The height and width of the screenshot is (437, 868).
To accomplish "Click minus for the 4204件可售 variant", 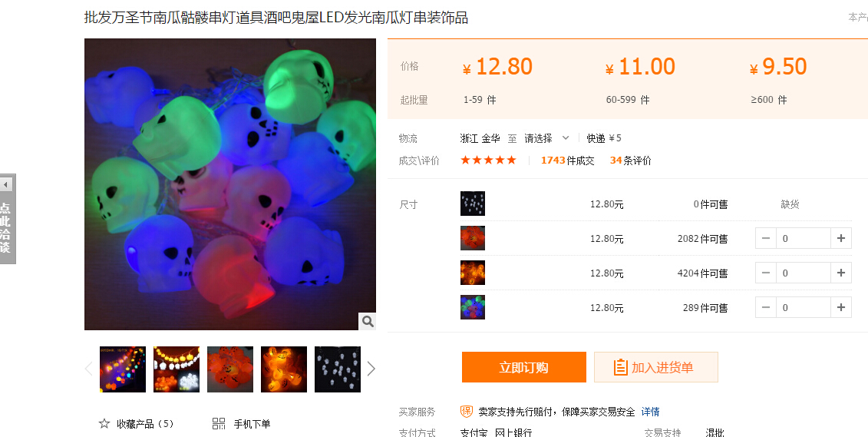I will (766, 273).
